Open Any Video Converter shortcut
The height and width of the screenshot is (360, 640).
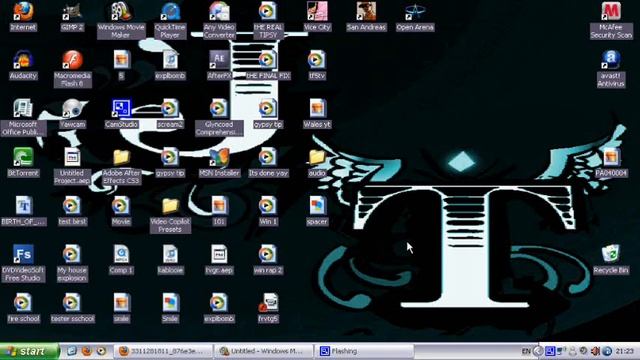coord(219,20)
